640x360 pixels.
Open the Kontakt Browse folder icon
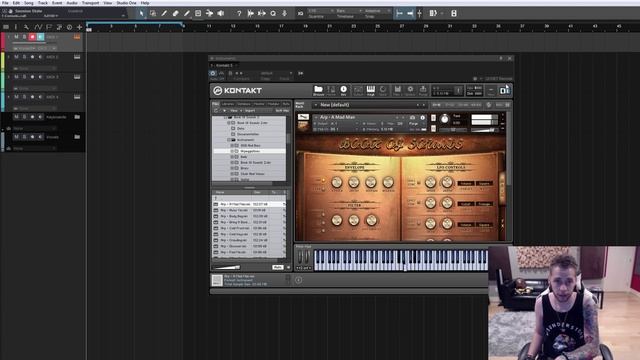tap(318, 90)
